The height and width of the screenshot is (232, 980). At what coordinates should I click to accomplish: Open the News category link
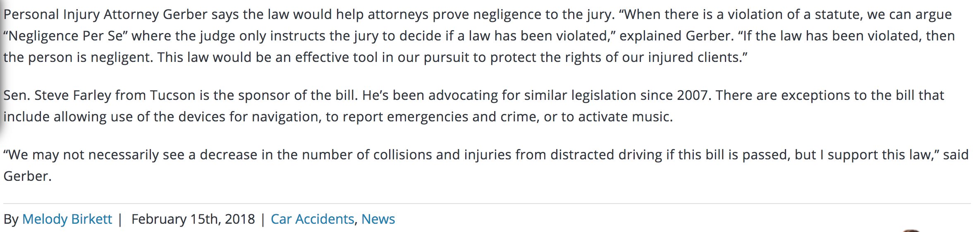click(378, 219)
